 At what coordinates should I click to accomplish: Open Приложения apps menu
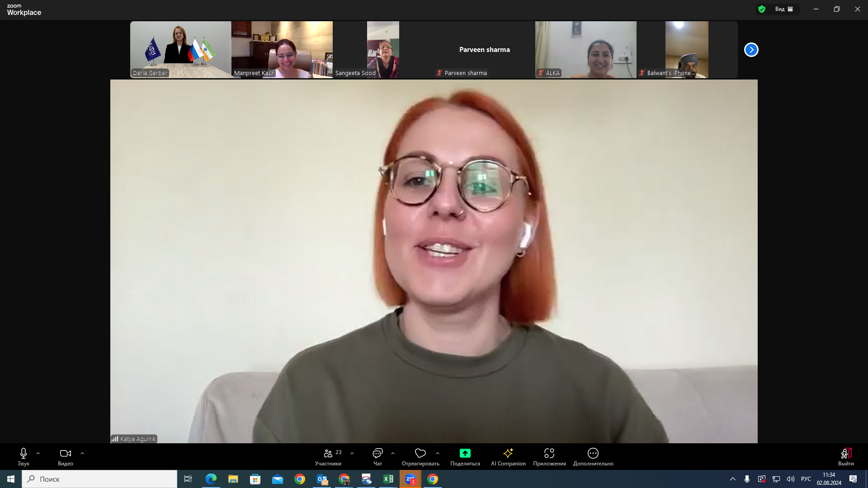tap(549, 457)
